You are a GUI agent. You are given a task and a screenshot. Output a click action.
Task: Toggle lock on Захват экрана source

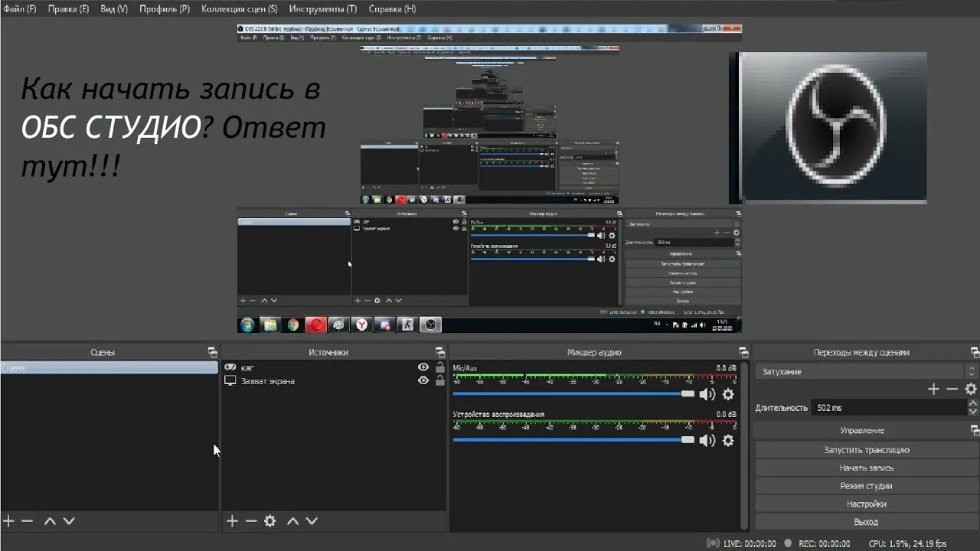pos(439,380)
